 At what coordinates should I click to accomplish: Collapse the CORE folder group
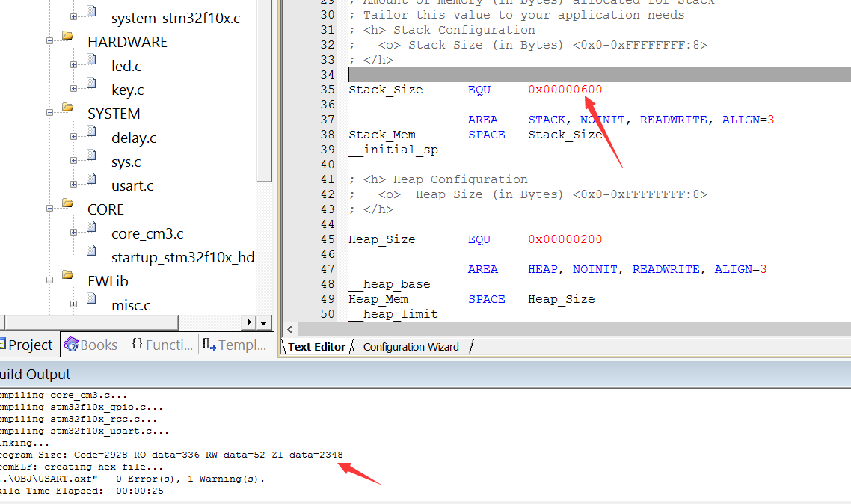[49, 209]
